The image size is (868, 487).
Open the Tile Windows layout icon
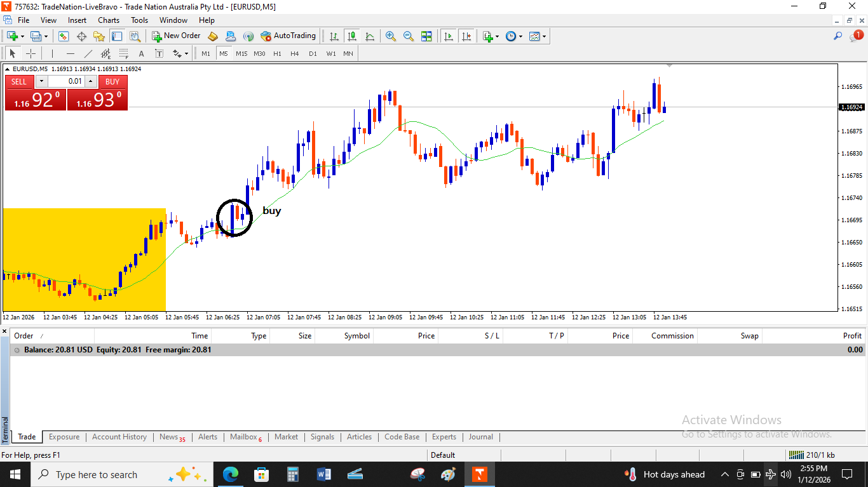coord(426,36)
